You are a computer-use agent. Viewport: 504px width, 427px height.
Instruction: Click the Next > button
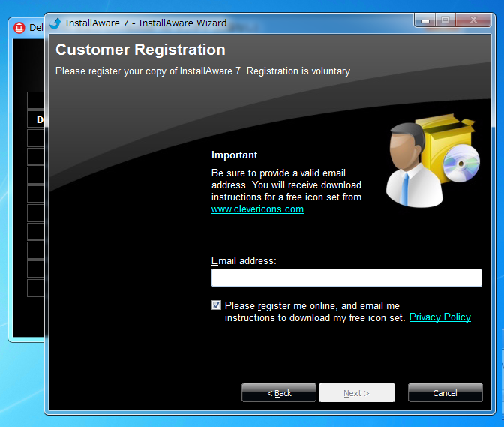(x=357, y=392)
